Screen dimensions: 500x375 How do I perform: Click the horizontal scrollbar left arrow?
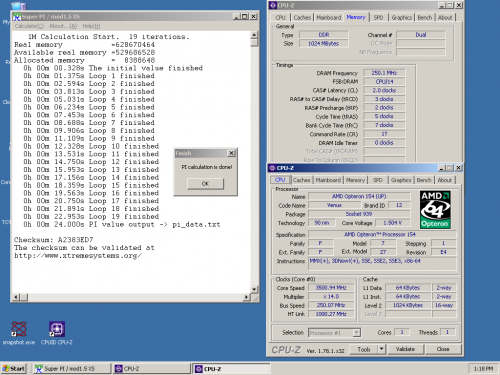tap(16, 297)
